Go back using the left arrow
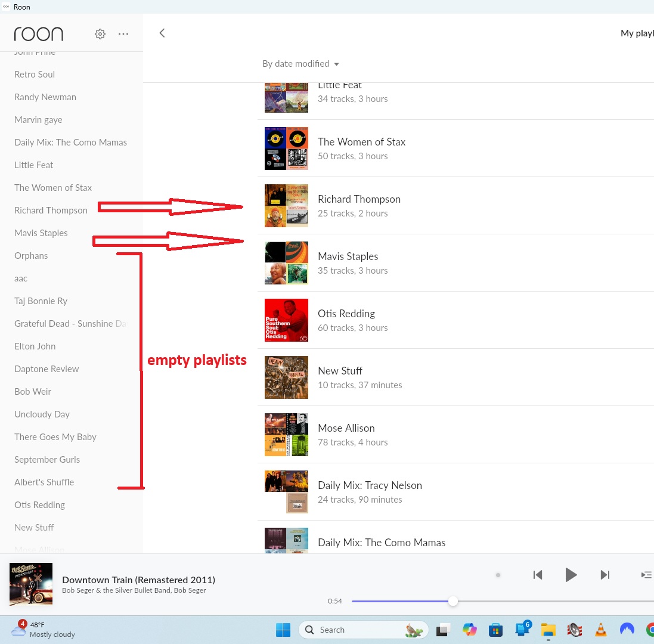Image resolution: width=654 pixels, height=644 pixels. tap(162, 33)
